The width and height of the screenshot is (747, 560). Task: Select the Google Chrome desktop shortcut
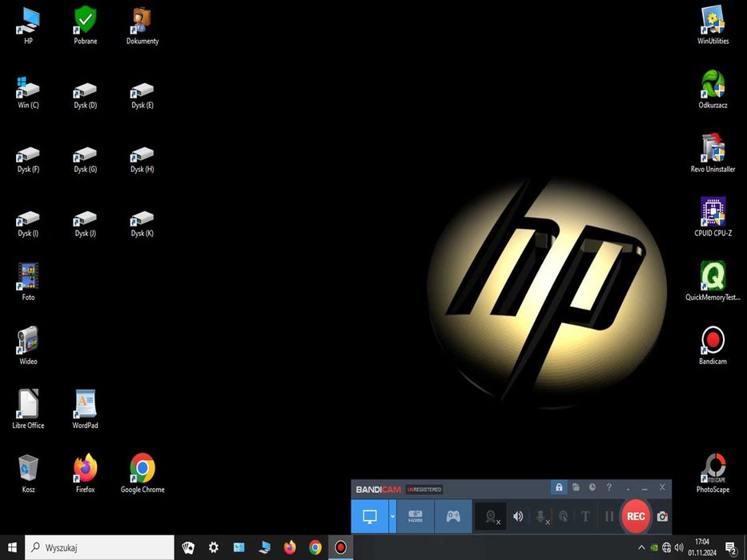tap(143, 474)
